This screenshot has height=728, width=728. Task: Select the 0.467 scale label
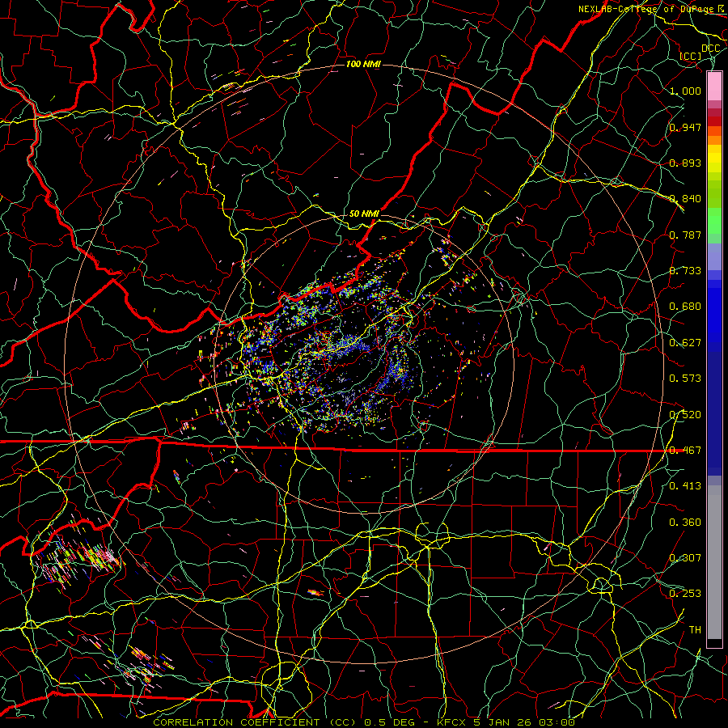tap(685, 451)
